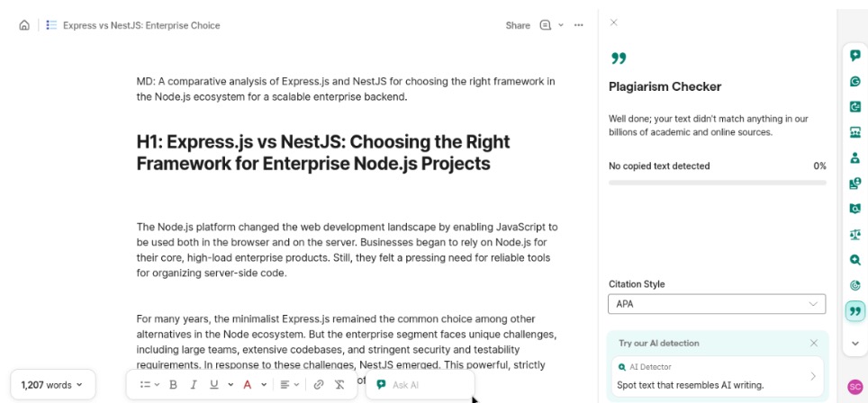Expand the chevron next to comments icon
The image size is (868, 403).
coord(561,25)
